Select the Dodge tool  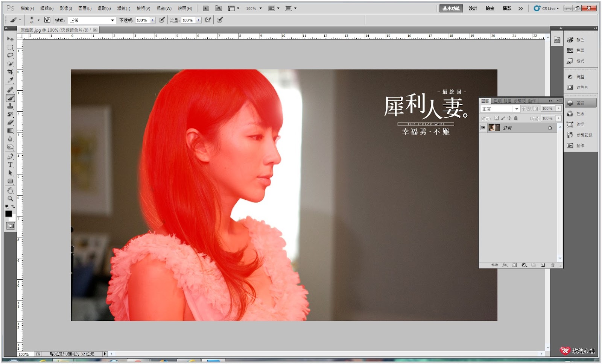[10, 147]
